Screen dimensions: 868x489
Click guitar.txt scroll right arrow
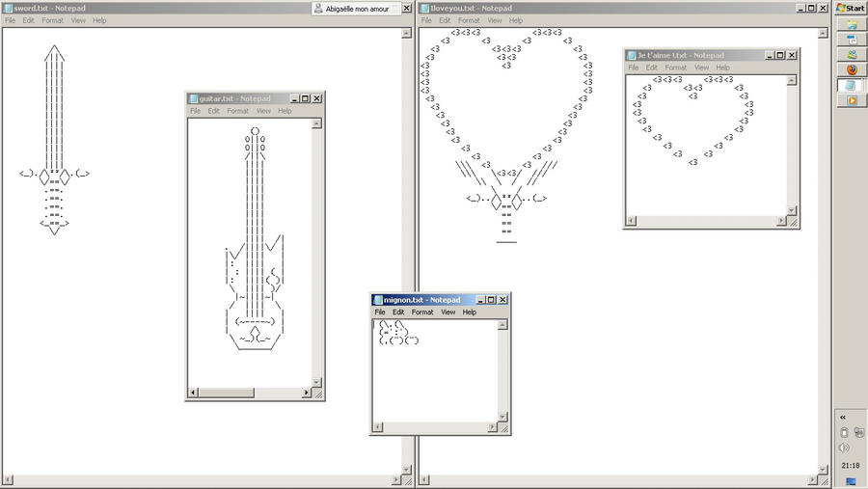coord(306,393)
